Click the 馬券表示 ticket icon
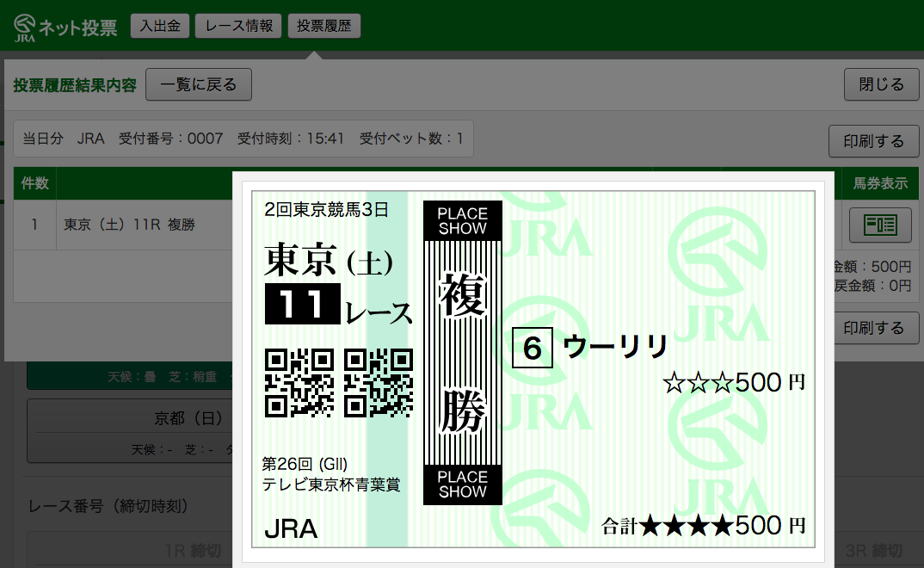The height and width of the screenshot is (568, 924). pyautogui.click(x=880, y=225)
